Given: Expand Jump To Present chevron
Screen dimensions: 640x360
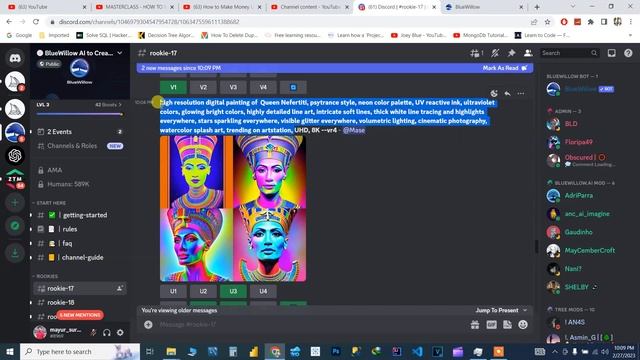Looking at the screenshot, I should pyautogui.click(x=525, y=310).
